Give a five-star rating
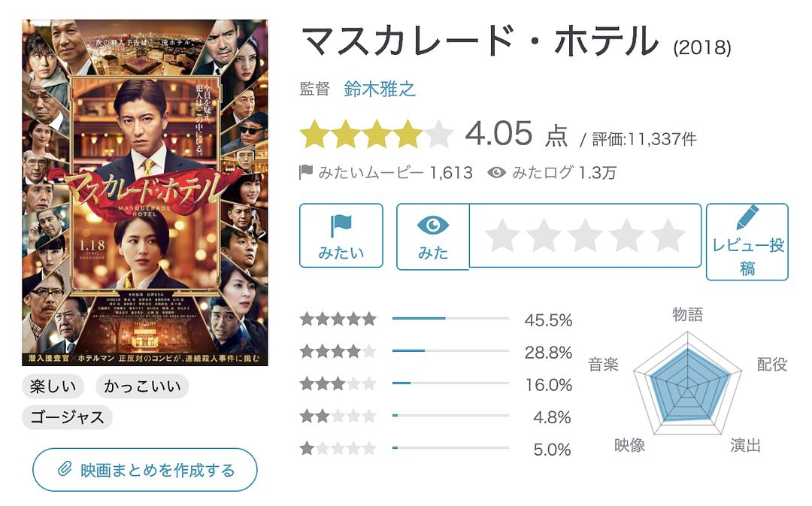This screenshot has width=812, height=506. [x=668, y=236]
